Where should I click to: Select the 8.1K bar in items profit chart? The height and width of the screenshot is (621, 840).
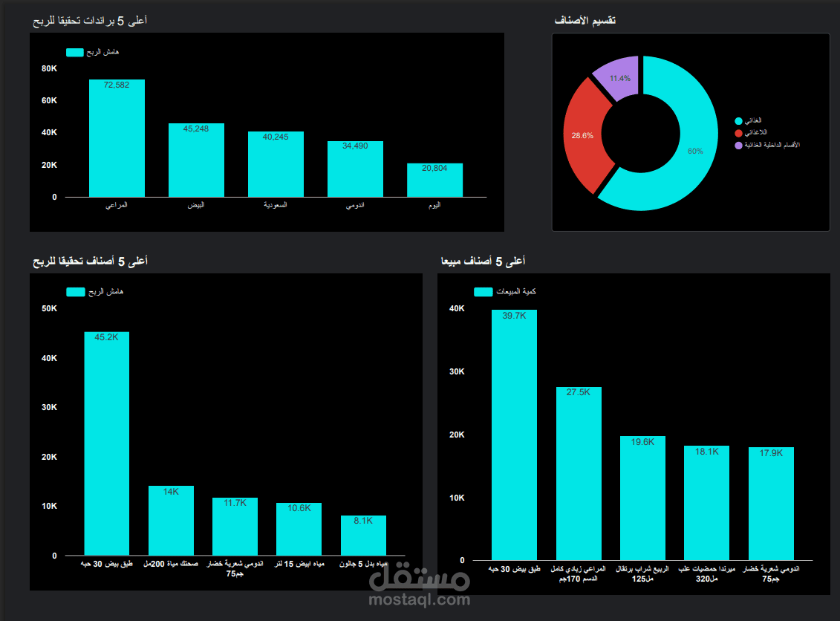[x=363, y=536]
